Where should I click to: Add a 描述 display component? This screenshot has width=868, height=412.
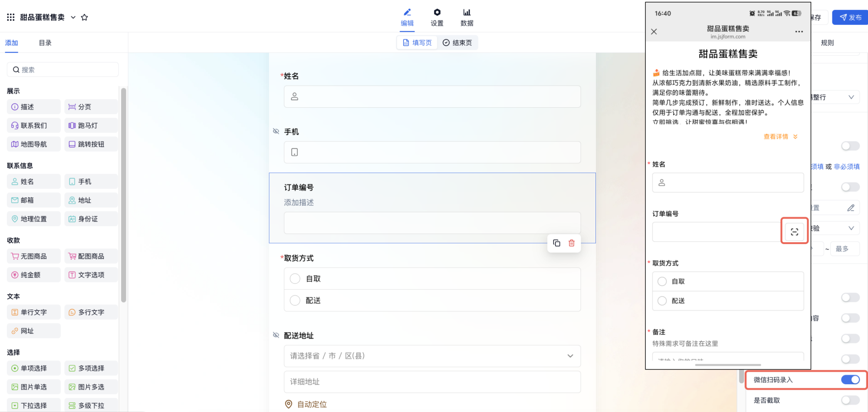(34, 107)
